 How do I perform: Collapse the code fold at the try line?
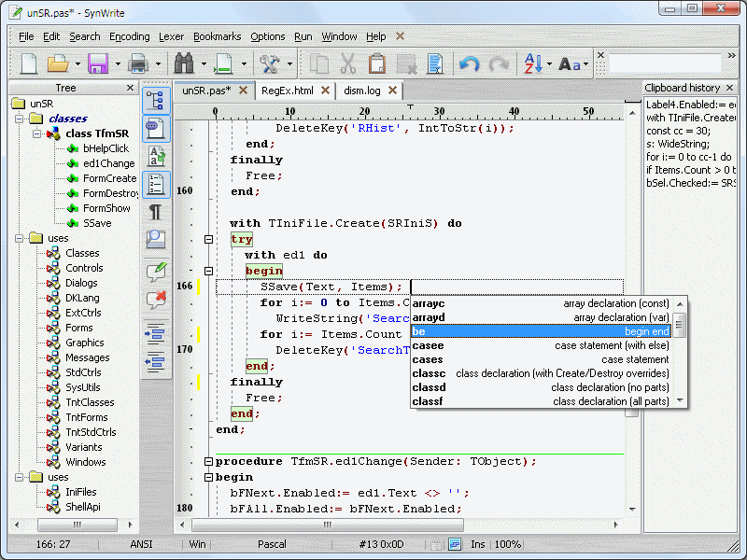click(208, 240)
